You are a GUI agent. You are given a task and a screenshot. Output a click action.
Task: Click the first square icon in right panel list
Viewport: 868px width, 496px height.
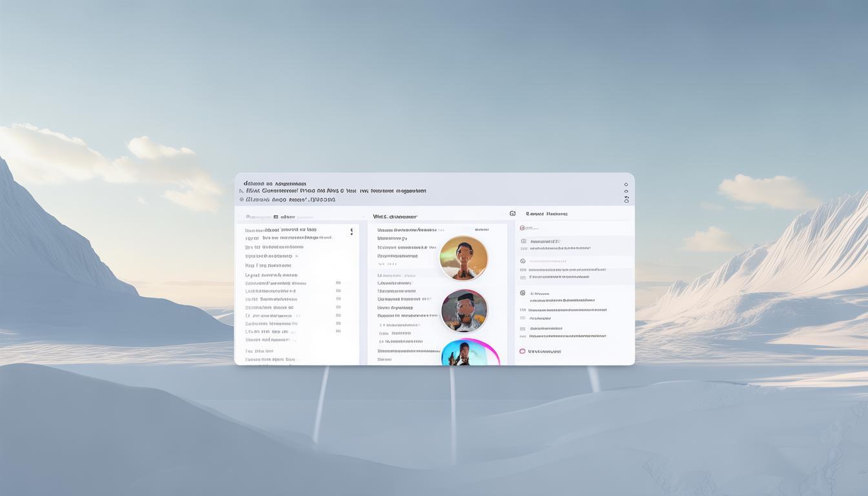[x=523, y=242]
